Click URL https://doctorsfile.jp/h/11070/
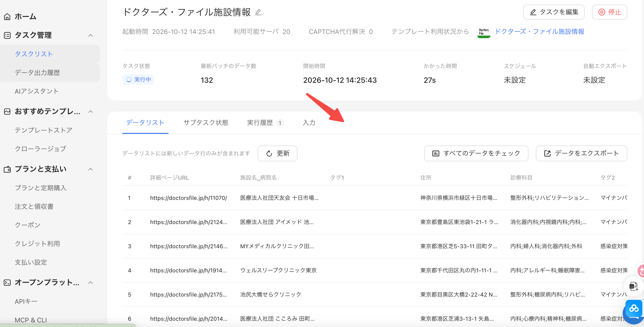 188,198
